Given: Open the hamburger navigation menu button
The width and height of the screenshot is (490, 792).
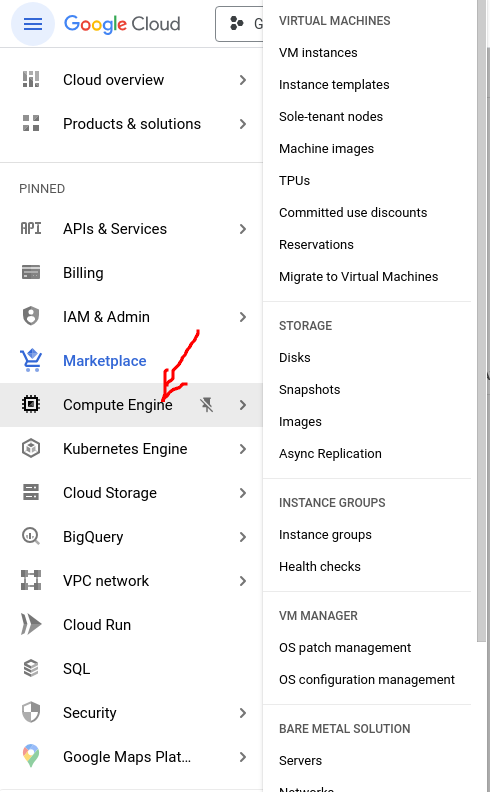Looking at the screenshot, I should coord(33,24).
